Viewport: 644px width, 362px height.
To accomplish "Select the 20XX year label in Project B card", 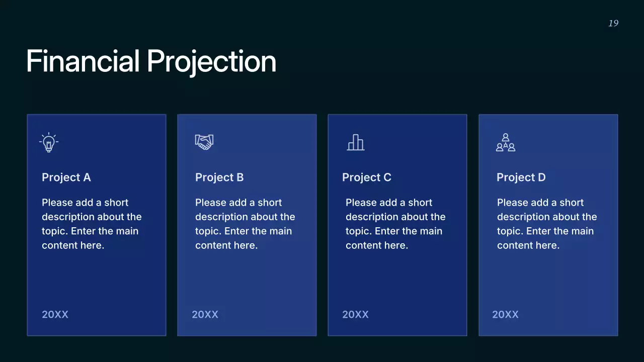I will [205, 315].
